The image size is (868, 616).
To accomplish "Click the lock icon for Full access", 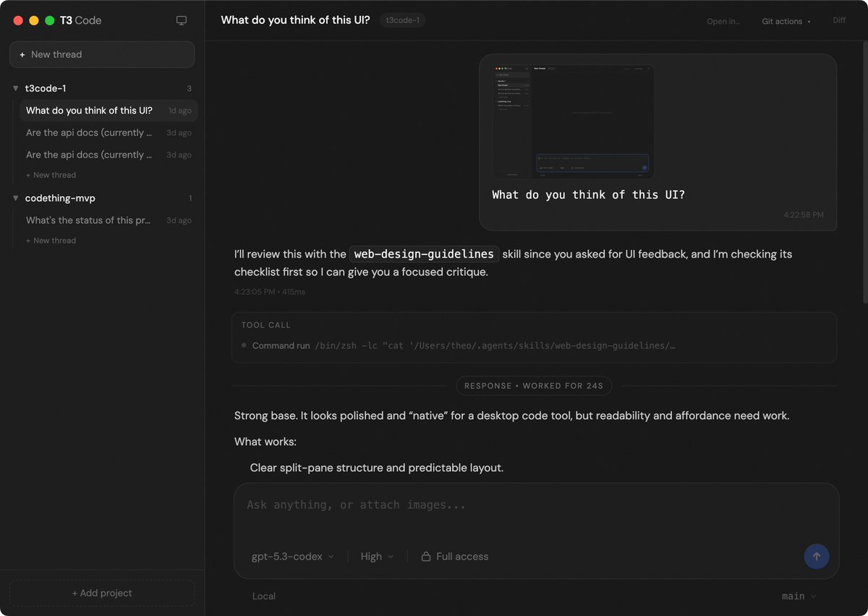I will click(x=426, y=557).
